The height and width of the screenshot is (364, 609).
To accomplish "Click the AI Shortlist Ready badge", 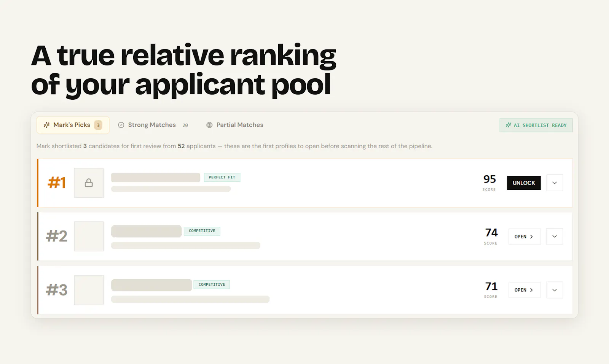I will tap(536, 125).
